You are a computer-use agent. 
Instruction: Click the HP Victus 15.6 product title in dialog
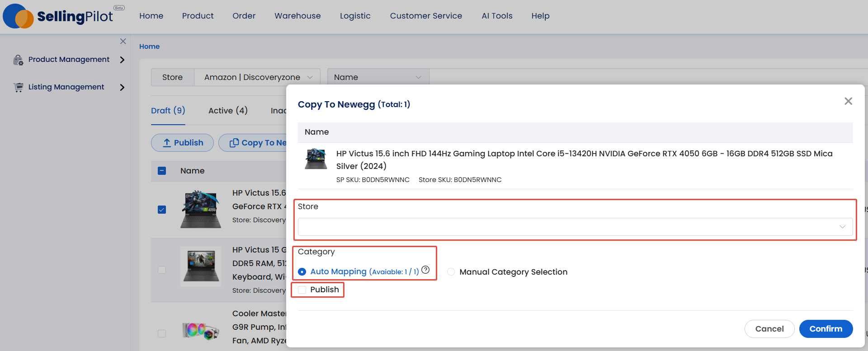point(584,160)
